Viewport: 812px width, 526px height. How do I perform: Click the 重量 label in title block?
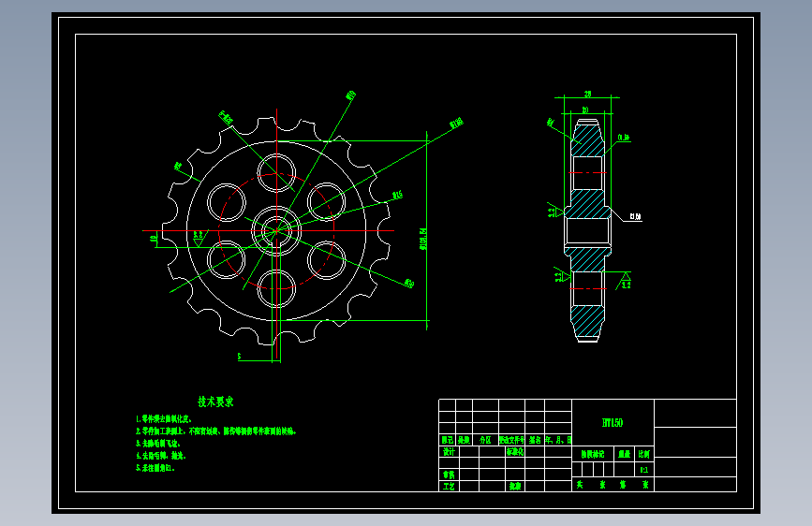(625, 454)
